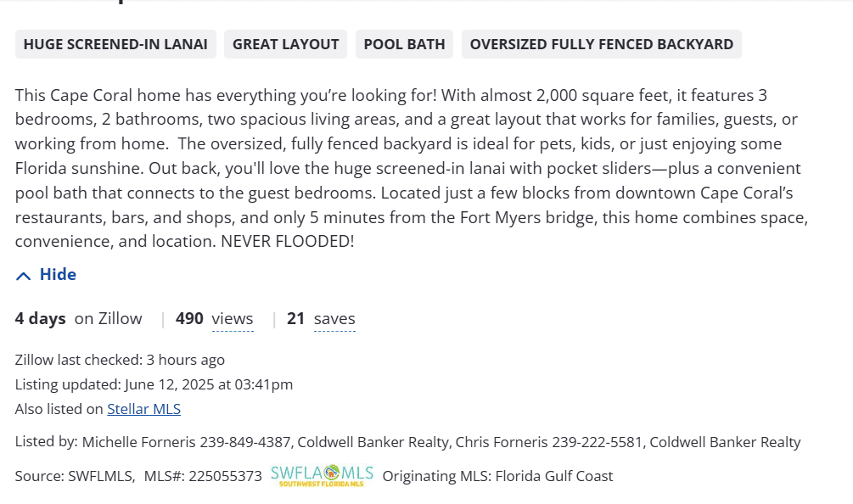Image resolution: width=853 pixels, height=504 pixels.
Task: Choose the OVERSIZED FULLY FENCED BACKYARD tag
Action: [601, 44]
